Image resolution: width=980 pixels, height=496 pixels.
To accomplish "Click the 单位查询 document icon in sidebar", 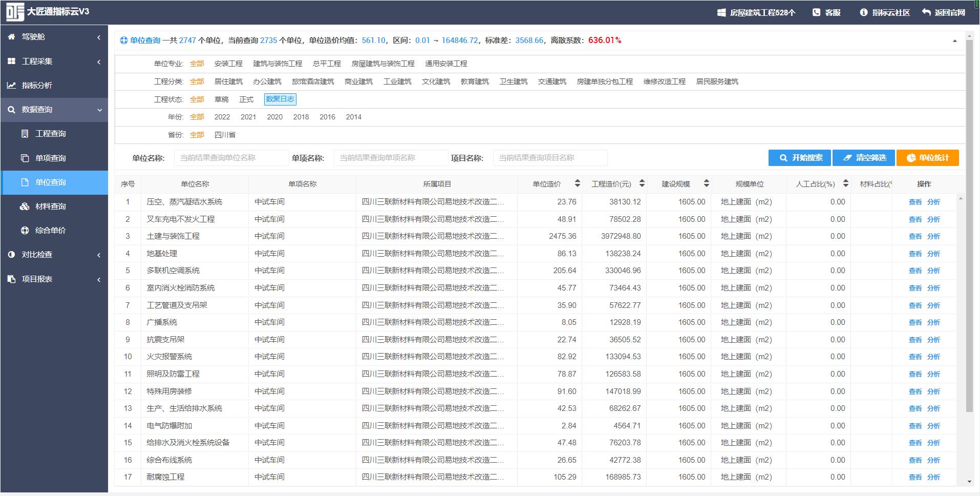I will pyautogui.click(x=25, y=182).
